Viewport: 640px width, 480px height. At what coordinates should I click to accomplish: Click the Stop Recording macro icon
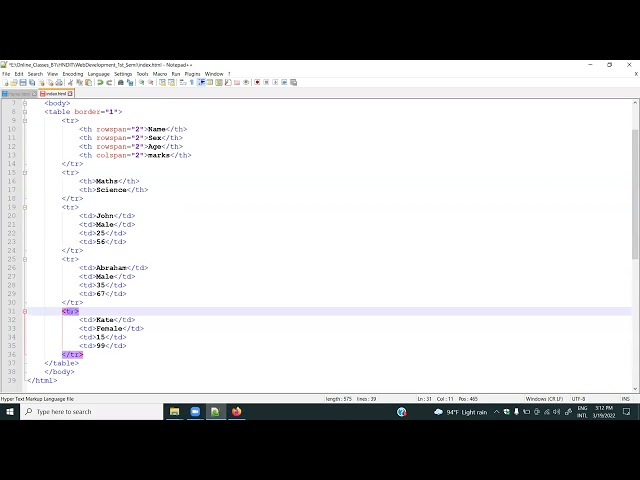point(266,82)
